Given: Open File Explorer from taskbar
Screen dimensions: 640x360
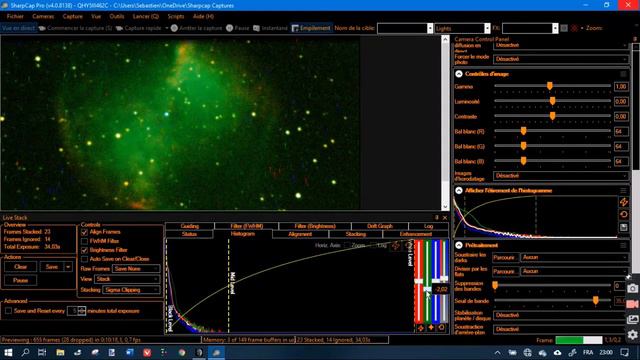Looking at the screenshot, I should (60, 352).
